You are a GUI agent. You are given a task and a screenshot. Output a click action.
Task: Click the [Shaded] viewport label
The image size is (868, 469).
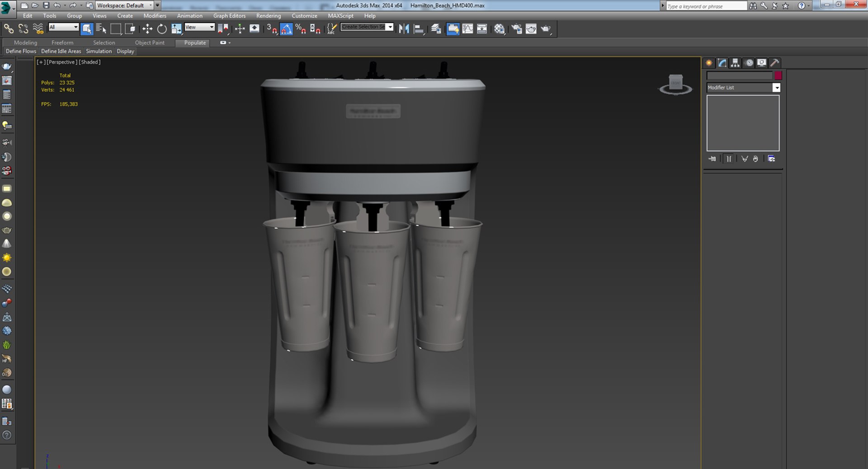point(90,62)
